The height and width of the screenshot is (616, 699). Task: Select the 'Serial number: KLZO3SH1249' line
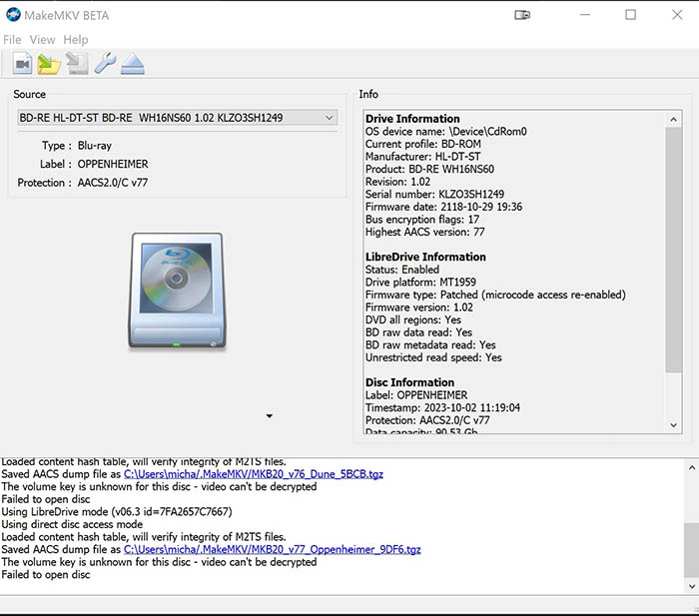point(434,195)
